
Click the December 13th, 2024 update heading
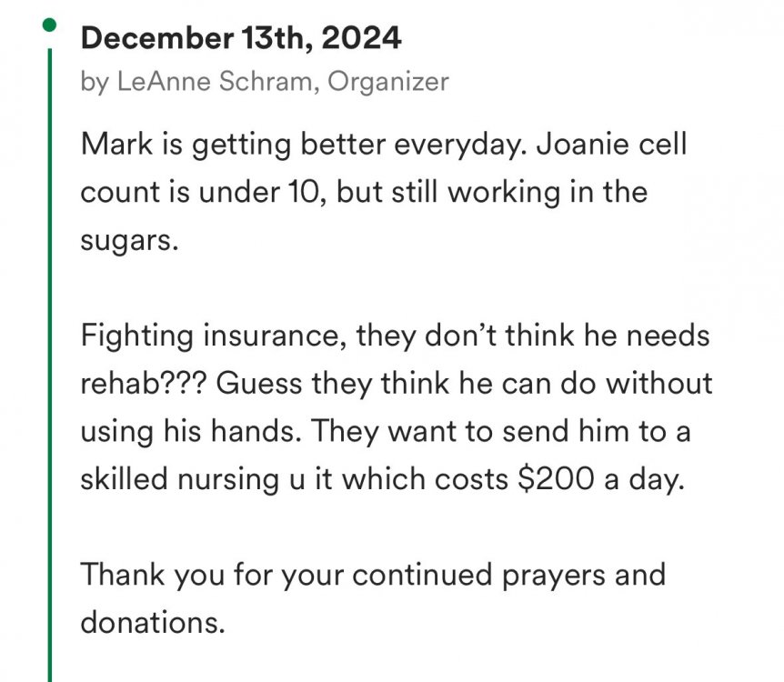tap(240, 38)
